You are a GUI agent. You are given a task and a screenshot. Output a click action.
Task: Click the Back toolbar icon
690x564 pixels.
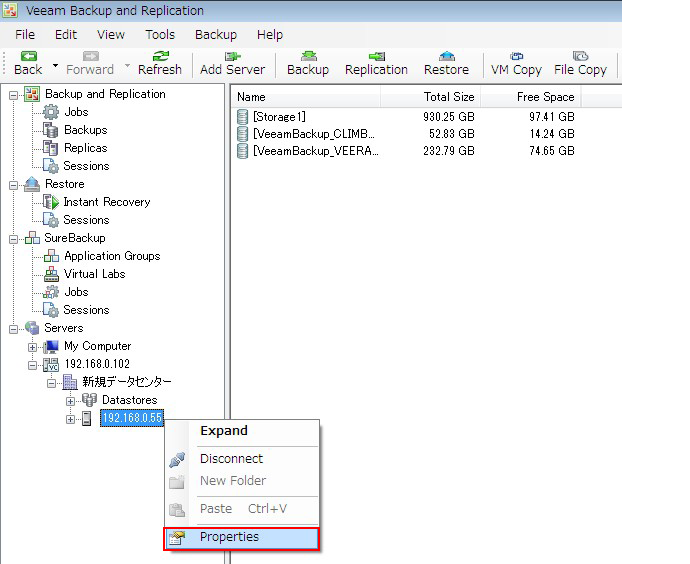29,56
